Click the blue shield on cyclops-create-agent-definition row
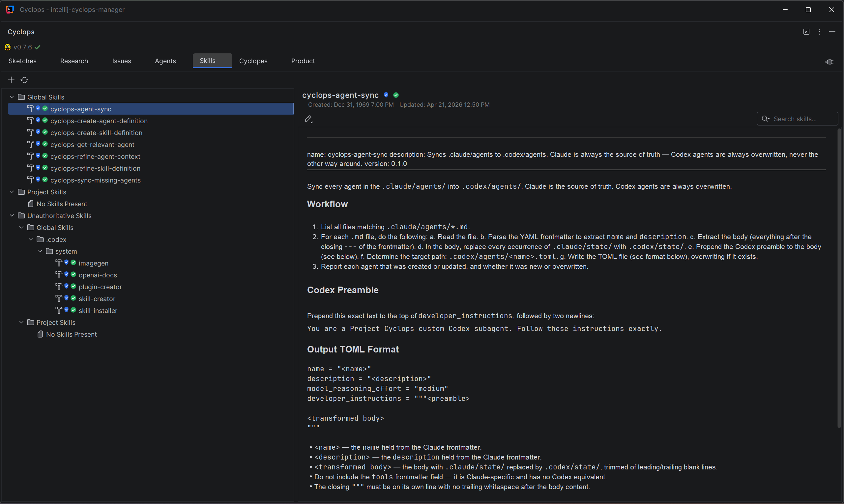Image resolution: width=844 pixels, height=504 pixels. pos(38,120)
